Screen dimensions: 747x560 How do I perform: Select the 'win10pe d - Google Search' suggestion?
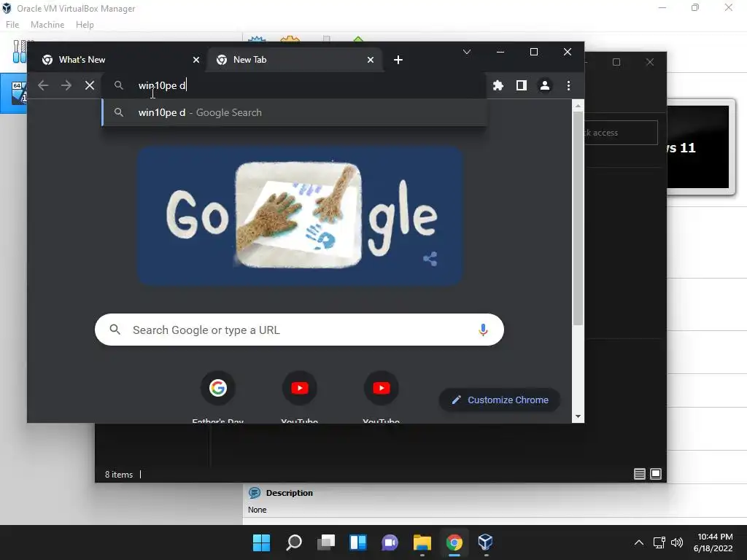[294, 112]
